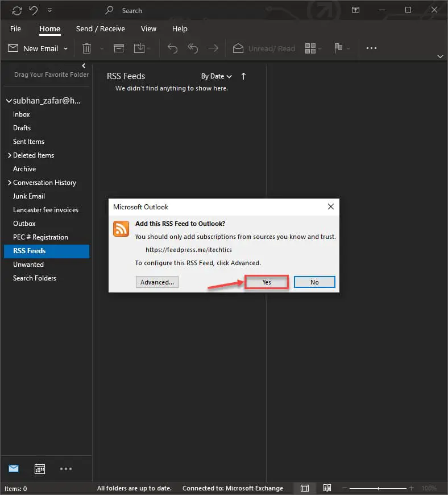The image size is (448, 495).
Task: Click Reading view icon in status bar
Action: click(327, 488)
